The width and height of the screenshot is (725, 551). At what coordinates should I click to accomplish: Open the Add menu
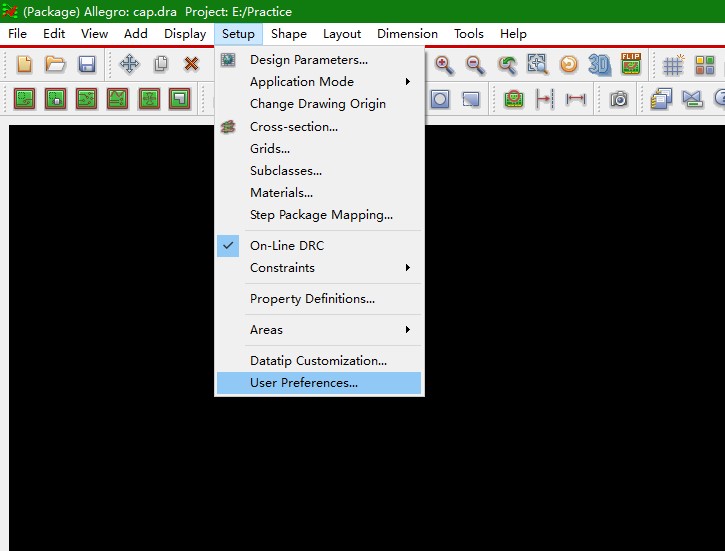click(x=136, y=34)
